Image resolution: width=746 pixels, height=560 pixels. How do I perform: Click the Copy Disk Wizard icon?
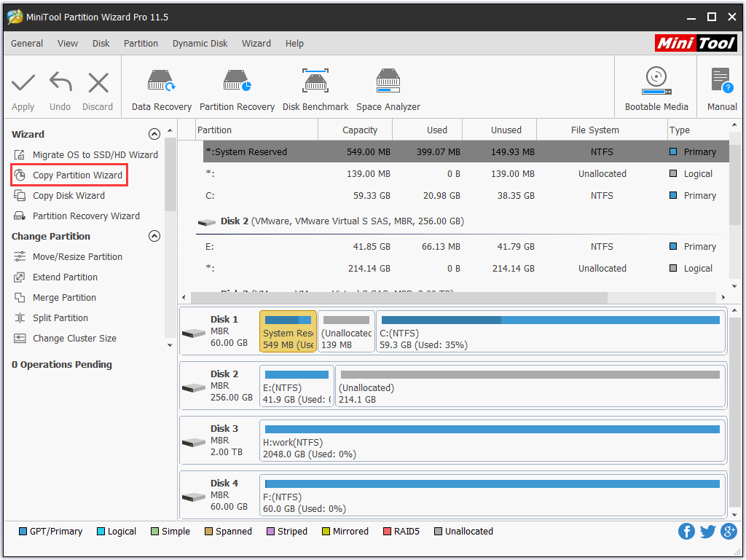click(20, 195)
